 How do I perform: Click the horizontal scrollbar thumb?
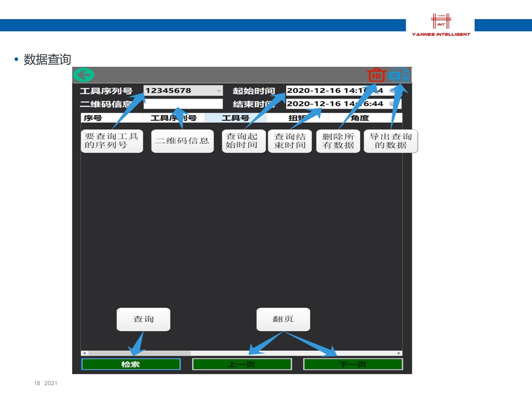click(x=139, y=353)
